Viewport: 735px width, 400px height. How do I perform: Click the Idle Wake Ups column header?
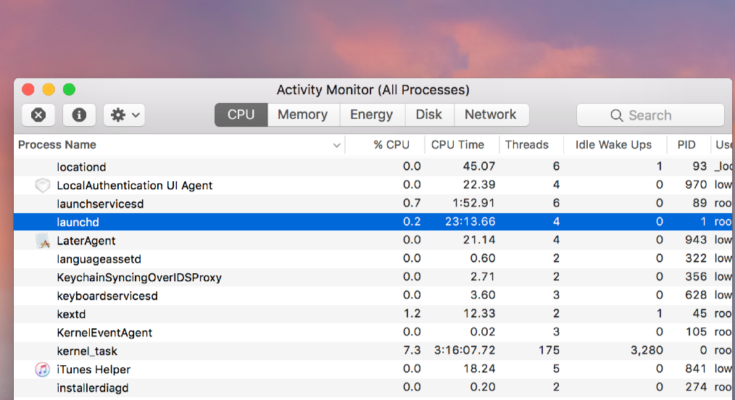point(611,145)
